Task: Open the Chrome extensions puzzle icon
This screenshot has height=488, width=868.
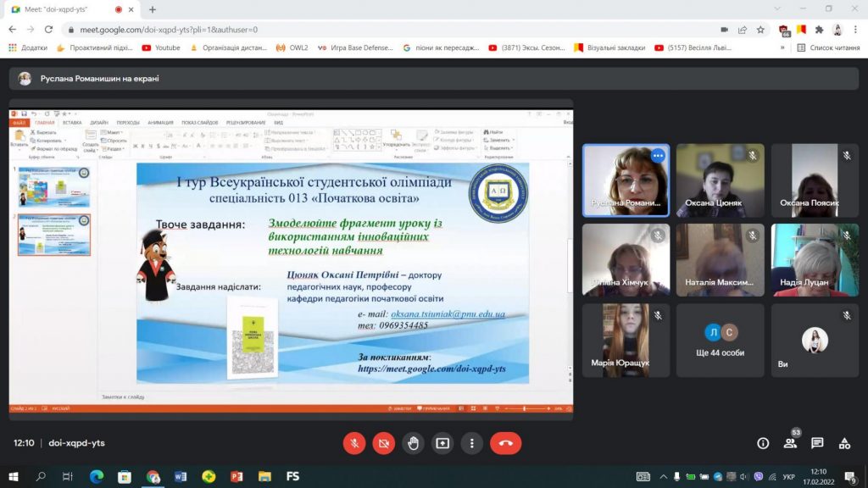Action: click(x=817, y=29)
